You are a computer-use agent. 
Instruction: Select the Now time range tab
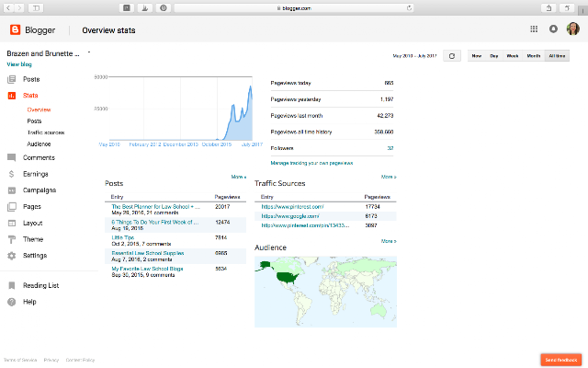(476, 56)
